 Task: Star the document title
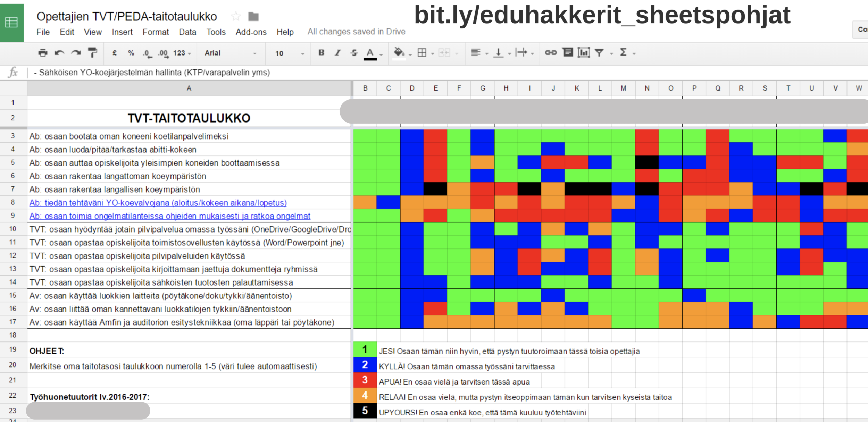tap(236, 16)
